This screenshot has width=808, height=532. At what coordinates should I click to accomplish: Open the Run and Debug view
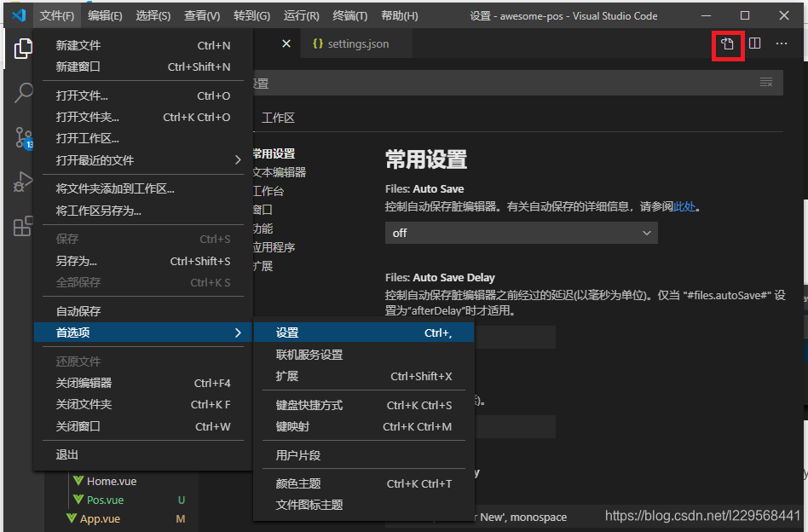tap(23, 182)
